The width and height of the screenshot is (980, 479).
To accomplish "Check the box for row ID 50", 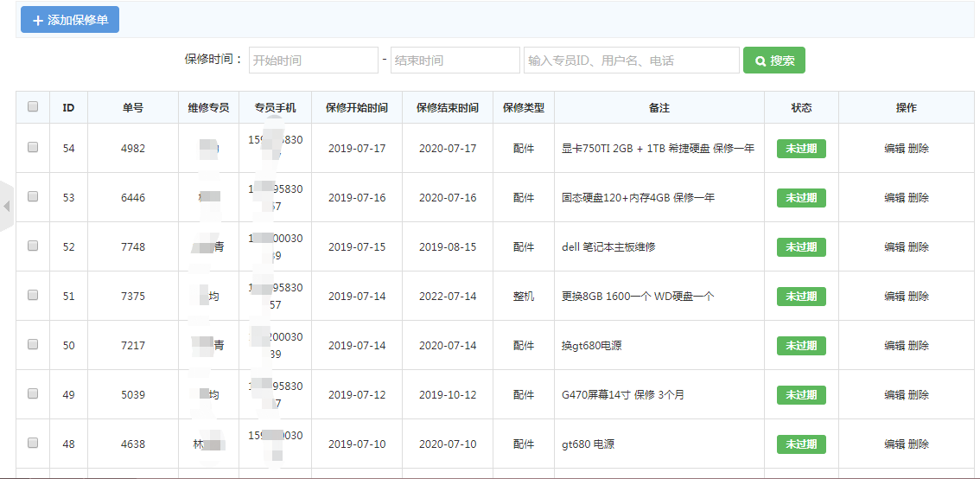I will 33,344.
